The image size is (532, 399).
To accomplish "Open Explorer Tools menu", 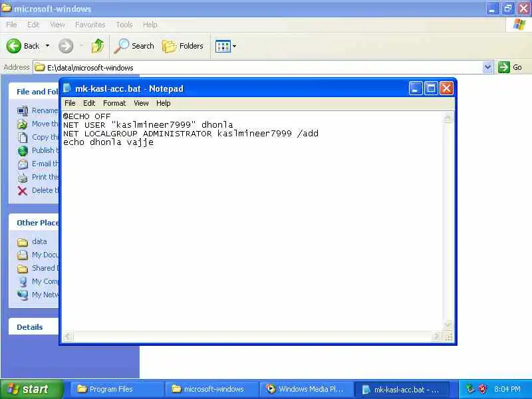I will [124, 25].
